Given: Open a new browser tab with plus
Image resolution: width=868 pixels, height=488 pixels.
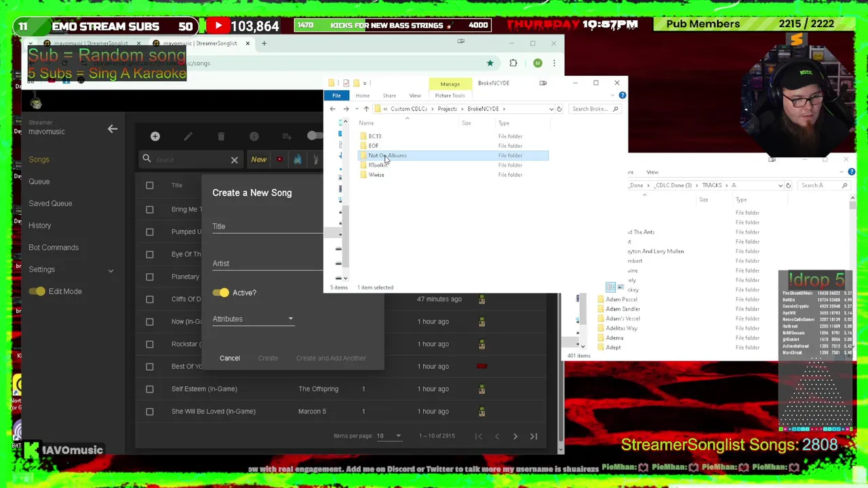Looking at the screenshot, I should tap(264, 43).
